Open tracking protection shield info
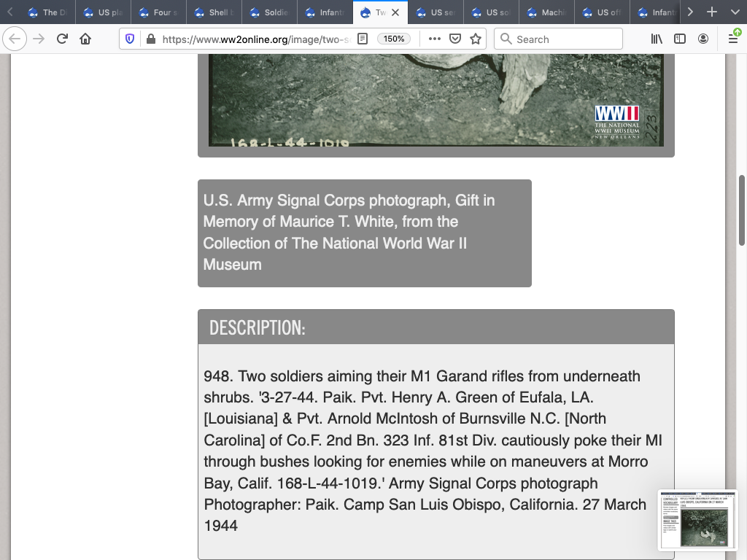747x560 pixels. tap(131, 39)
